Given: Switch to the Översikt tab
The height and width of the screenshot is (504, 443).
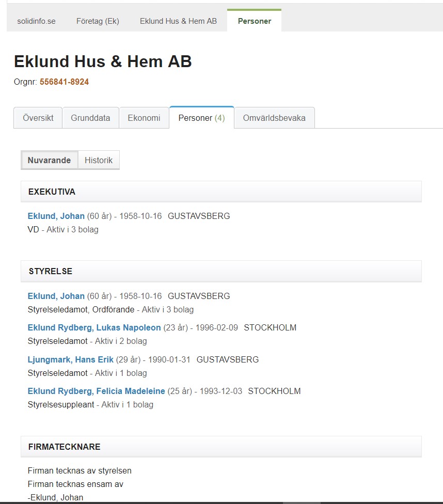Looking at the screenshot, I should (x=38, y=118).
